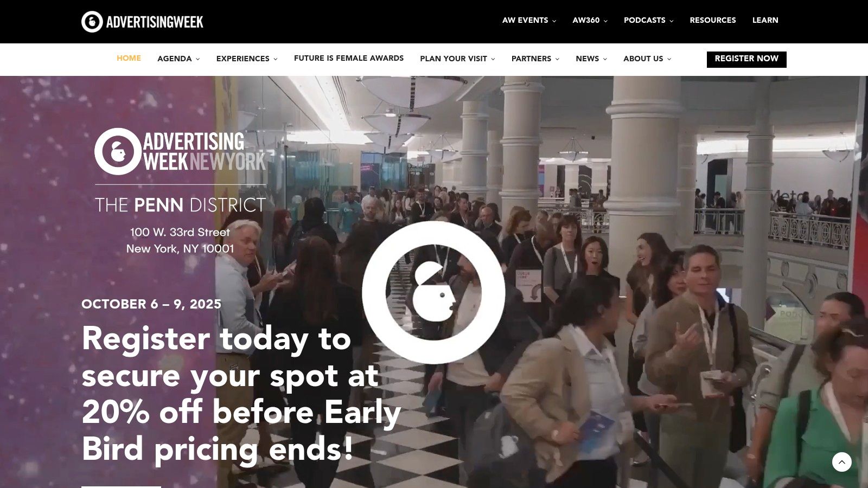Image resolution: width=868 pixels, height=488 pixels.
Task: Select the Home nav item
Action: [129, 59]
